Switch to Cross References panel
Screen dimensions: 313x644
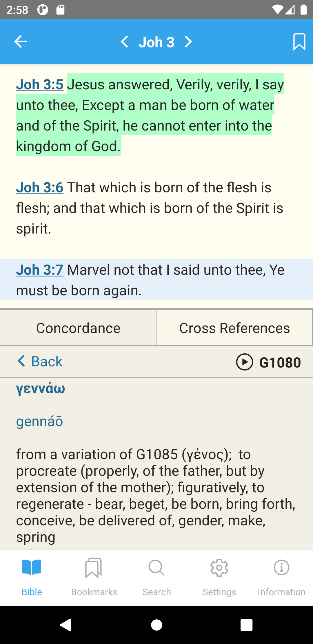(234, 328)
